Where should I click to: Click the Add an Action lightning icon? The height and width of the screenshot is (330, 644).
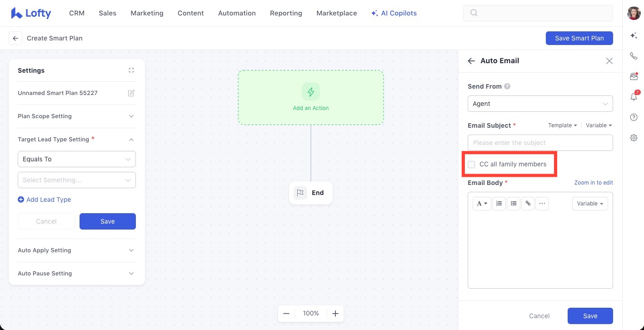coord(311,92)
